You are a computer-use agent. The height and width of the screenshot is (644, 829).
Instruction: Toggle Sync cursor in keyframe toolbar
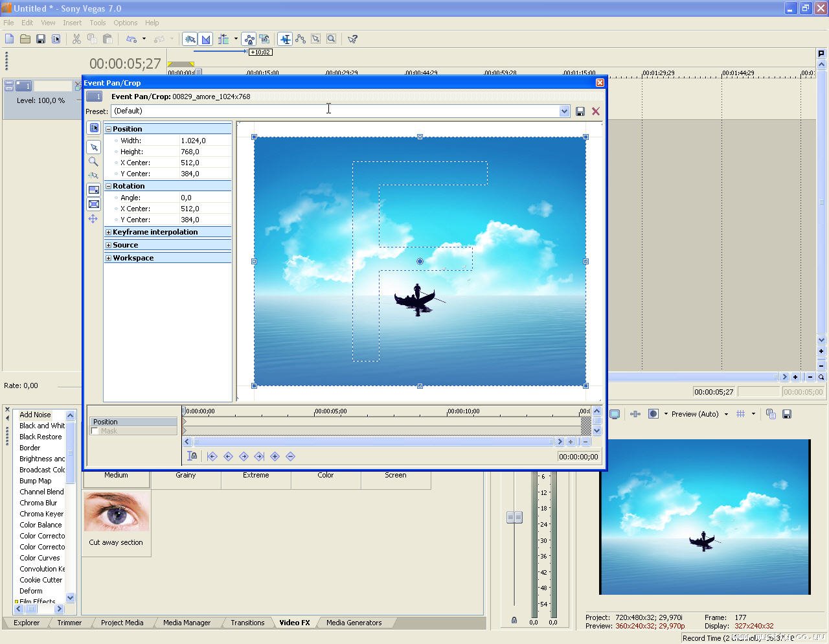coord(192,457)
